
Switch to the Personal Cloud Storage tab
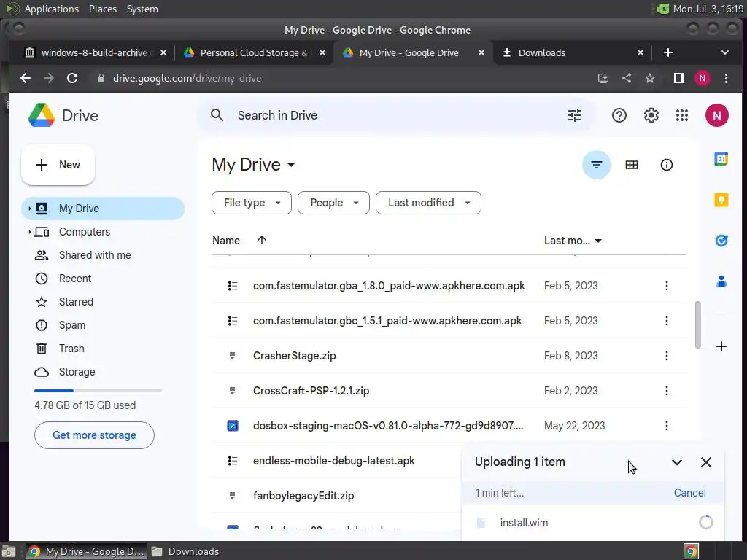(255, 52)
